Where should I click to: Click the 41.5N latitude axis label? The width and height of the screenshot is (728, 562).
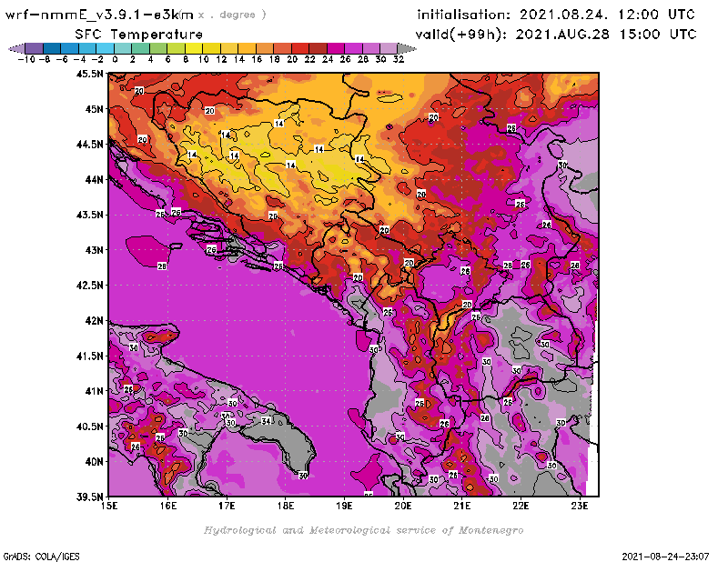(x=90, y=356)
